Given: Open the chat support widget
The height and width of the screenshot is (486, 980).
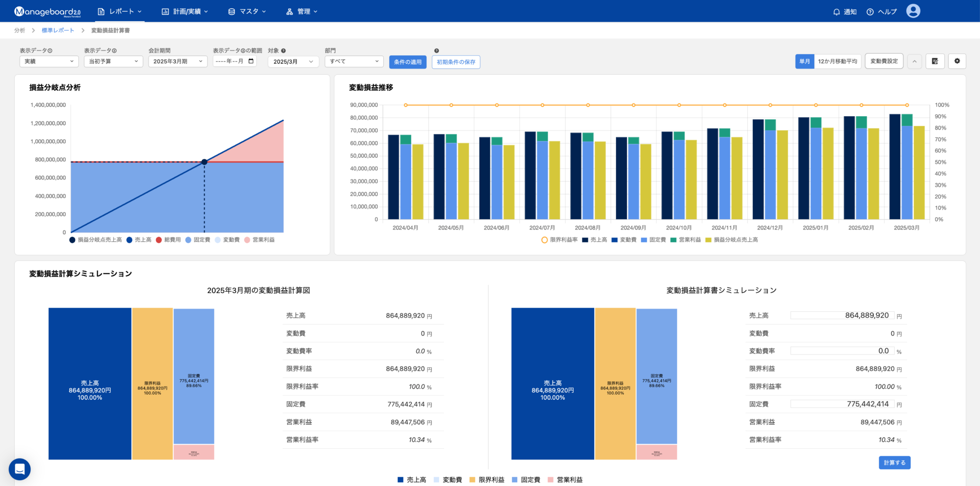Looking at the screenshot, I should [20, 469].
